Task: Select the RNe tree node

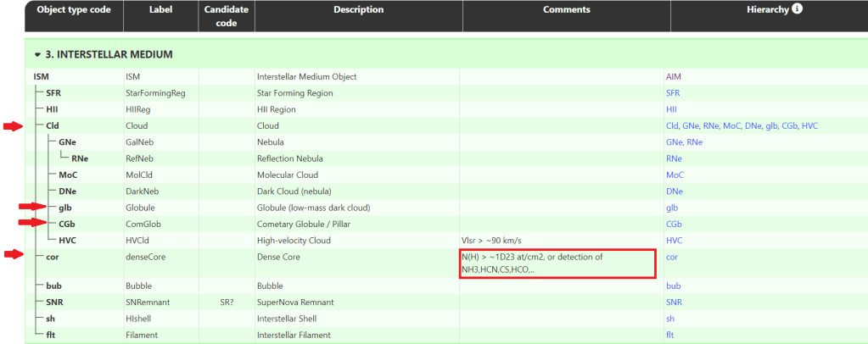Action: click(x=81, y=158)
